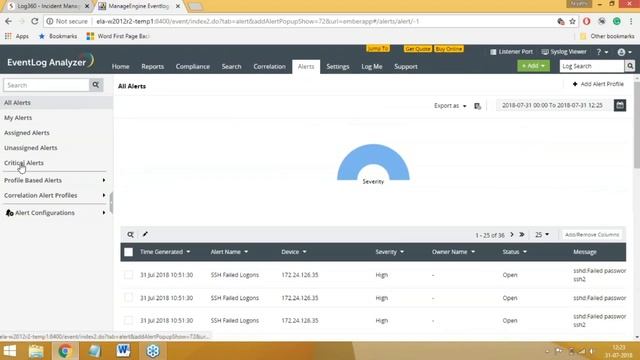Click the Get Quote button
The width and height of the screenshot is (640, 360).
[x=418, y=49]
